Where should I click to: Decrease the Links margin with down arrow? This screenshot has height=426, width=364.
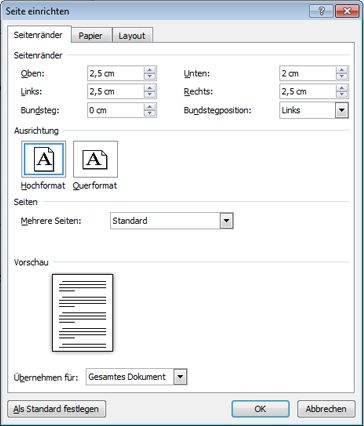pos(150,95)
